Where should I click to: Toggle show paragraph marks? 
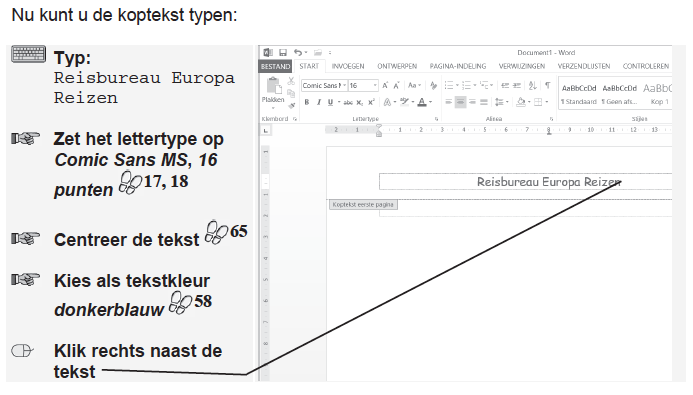pos(548,85)
